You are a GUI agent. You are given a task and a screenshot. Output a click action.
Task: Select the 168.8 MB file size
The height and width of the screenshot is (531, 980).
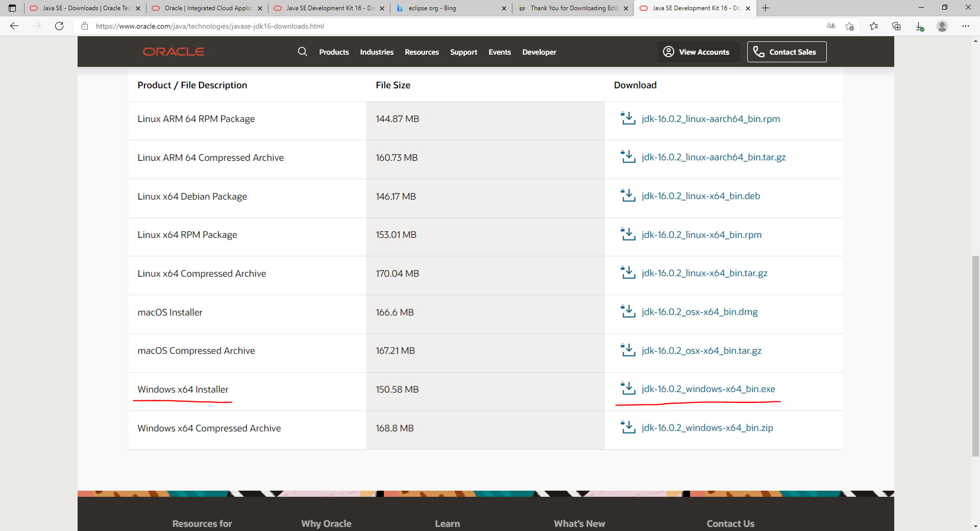(395, 428)
